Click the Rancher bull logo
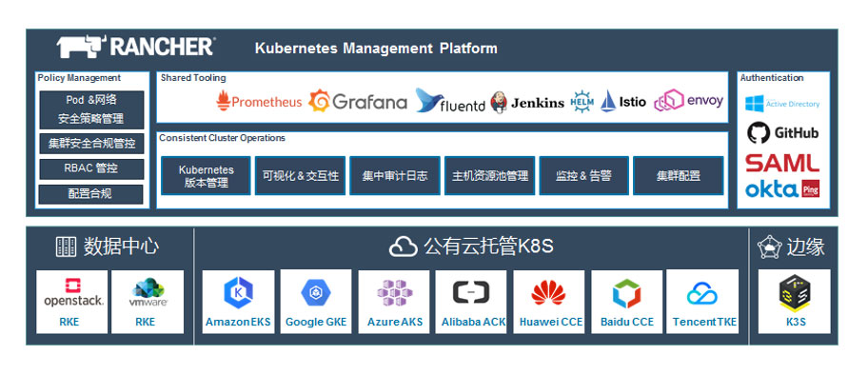Viewport: 868px width, 375px height. tap(81, 47)
